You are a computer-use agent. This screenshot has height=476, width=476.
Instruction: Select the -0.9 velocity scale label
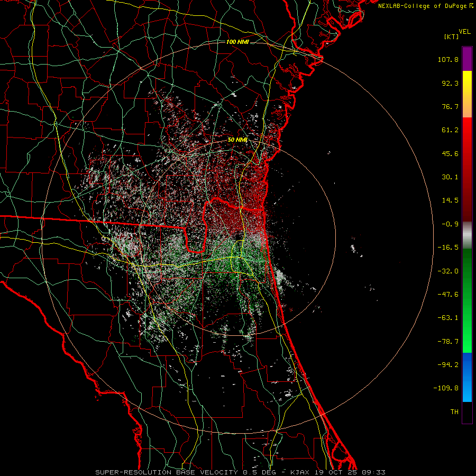[x=450, y=224]
